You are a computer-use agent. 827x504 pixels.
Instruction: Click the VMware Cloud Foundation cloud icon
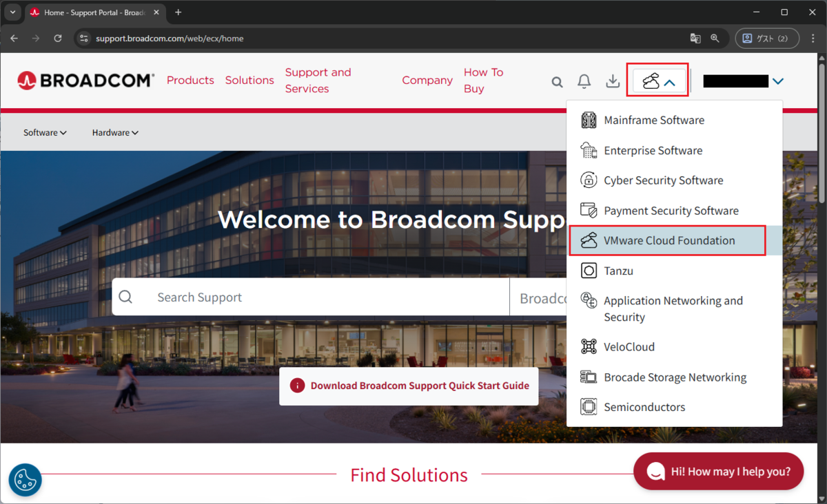[589, 241]
